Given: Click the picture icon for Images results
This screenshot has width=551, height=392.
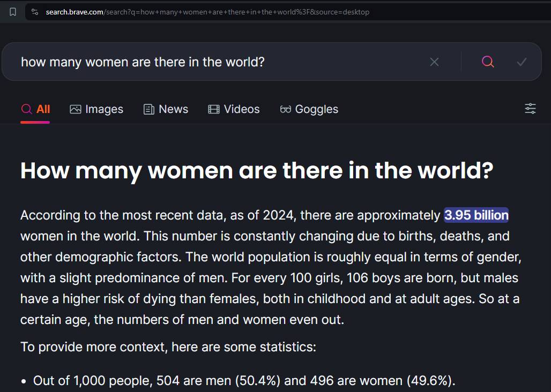Looking at the screenshot, I should click(76, 109).
